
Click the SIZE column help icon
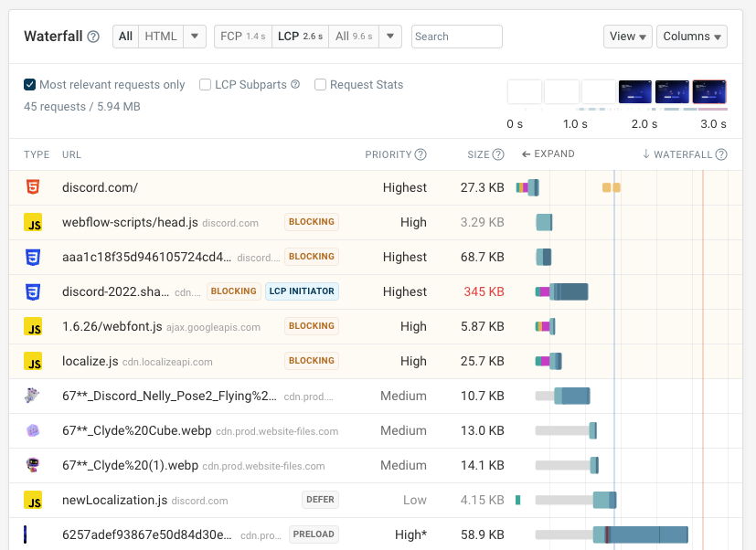pos(498,153)
